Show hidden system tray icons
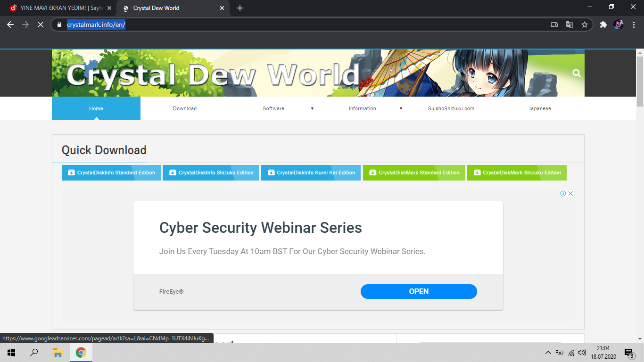The height and width of the screenshot is (362, 644). [x=548, y=353]
